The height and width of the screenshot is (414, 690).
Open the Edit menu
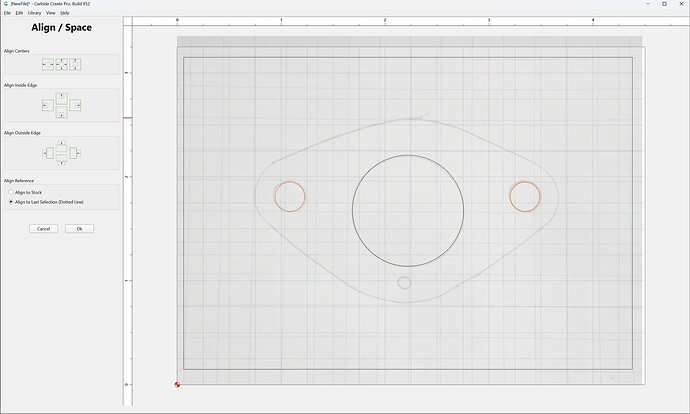[x=19, y=13]
